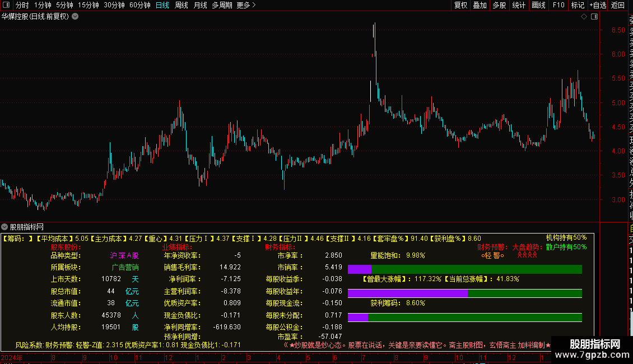Click the 标记 mark button
The image size is (633, 364).
click(578, 5)
